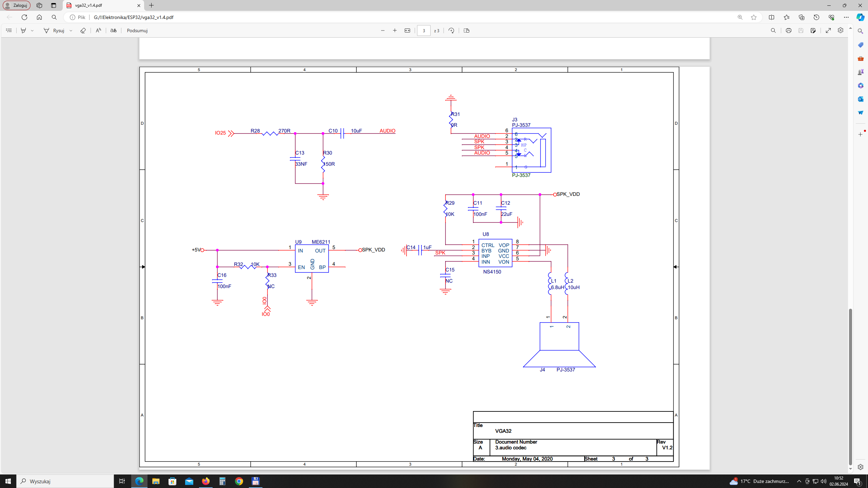Open the sidebar shopping tag icon
The image size is (868, 488).
(861, 45)
